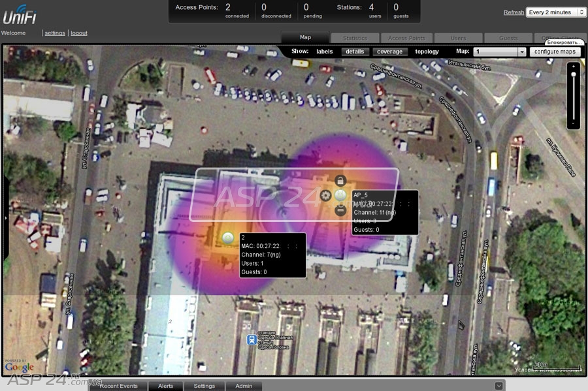Click the zoom out minus icon
The height and width of the screenshot is (391, 588).
574,123
